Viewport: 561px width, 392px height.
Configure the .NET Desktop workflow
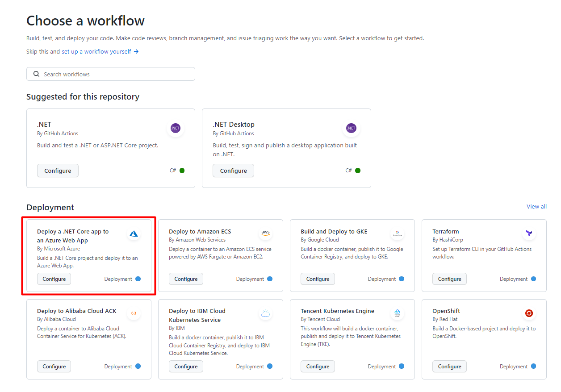pyautogui.click(x=233, y=171)
